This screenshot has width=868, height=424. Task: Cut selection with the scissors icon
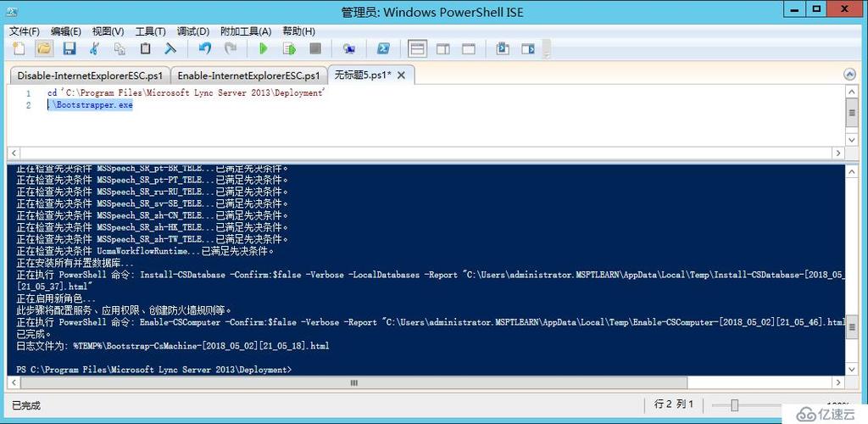(x=95, y=48)
